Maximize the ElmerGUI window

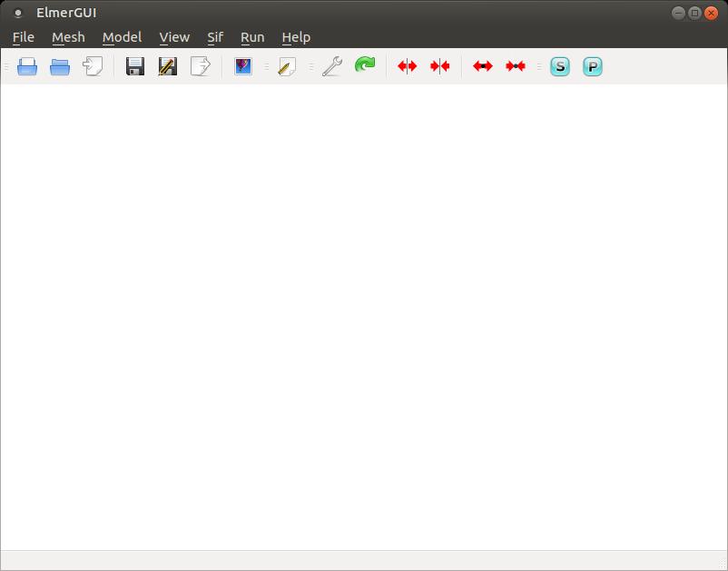(694, 13)
